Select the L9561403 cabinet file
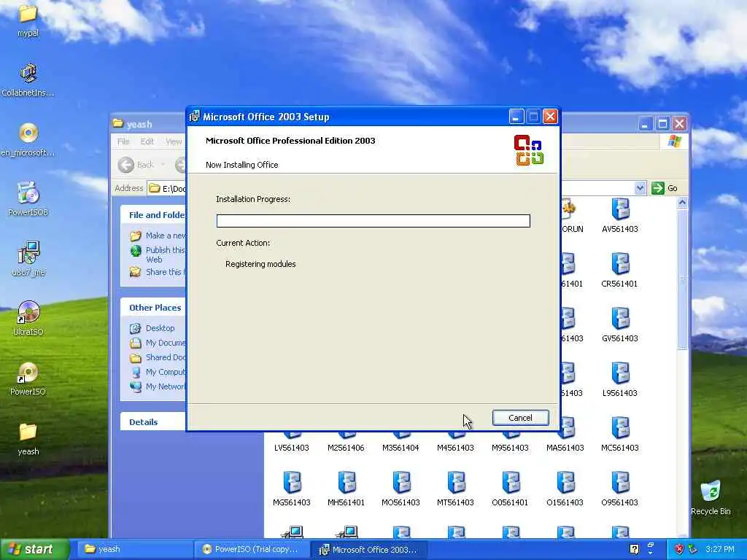 620,379
